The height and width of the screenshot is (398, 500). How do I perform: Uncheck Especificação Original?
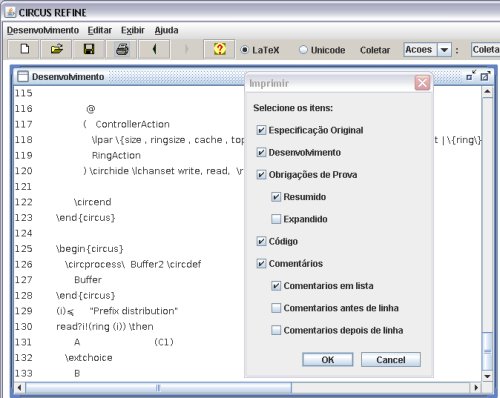[x=261, y=130]
